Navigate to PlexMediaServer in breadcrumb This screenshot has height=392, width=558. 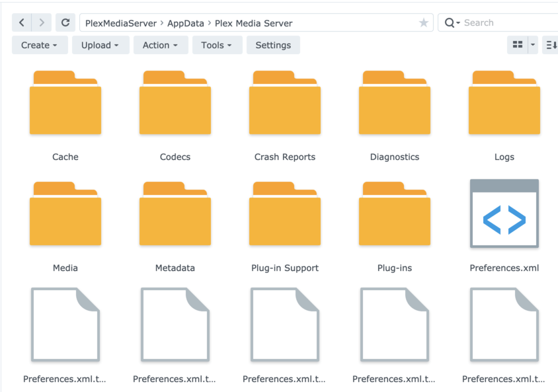click(120, 24)
